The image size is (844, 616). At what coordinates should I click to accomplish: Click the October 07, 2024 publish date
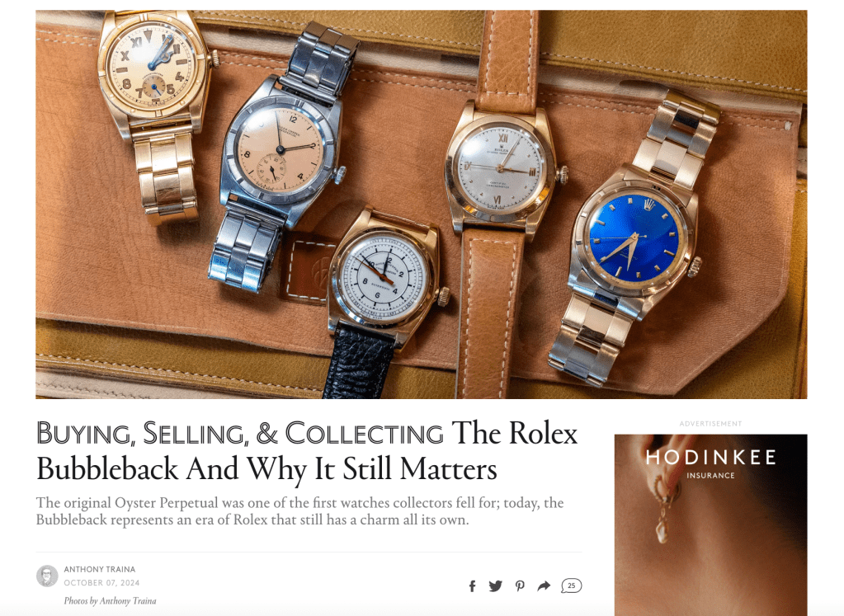click(x=101, y=583)
